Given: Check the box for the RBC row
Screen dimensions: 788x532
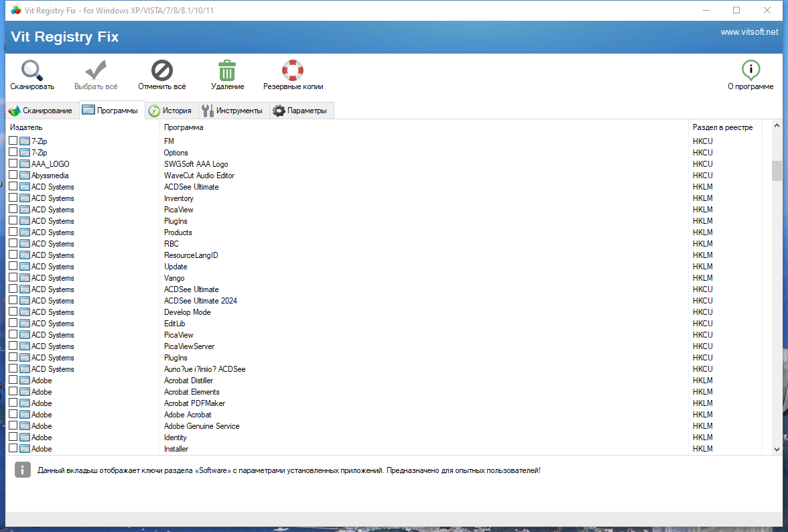Looking at the screenshot, I should (13, 243).
